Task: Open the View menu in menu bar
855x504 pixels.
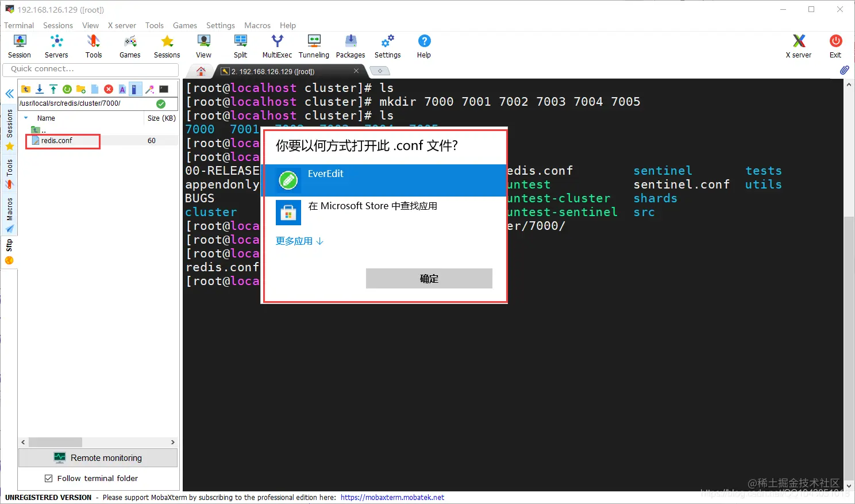Action: pos(90,25)
